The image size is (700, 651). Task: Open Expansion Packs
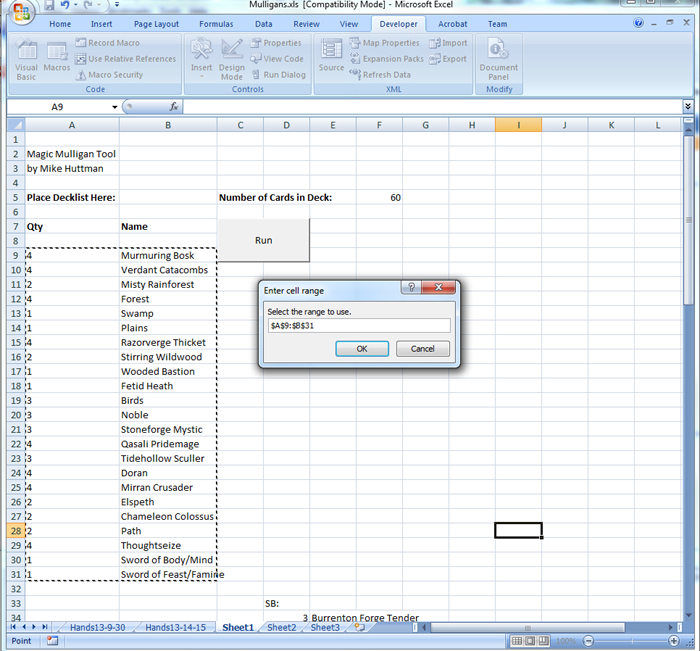[x=387, y=59]
